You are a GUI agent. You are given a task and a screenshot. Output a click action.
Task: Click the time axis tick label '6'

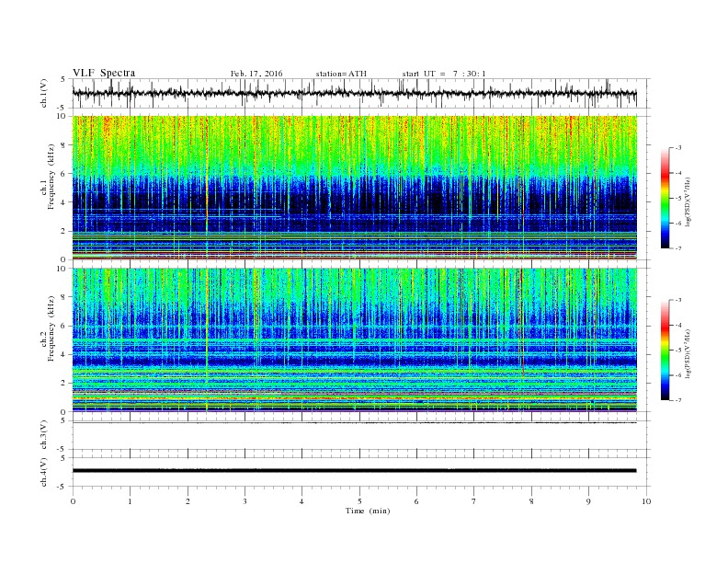[x=416, y=501]
